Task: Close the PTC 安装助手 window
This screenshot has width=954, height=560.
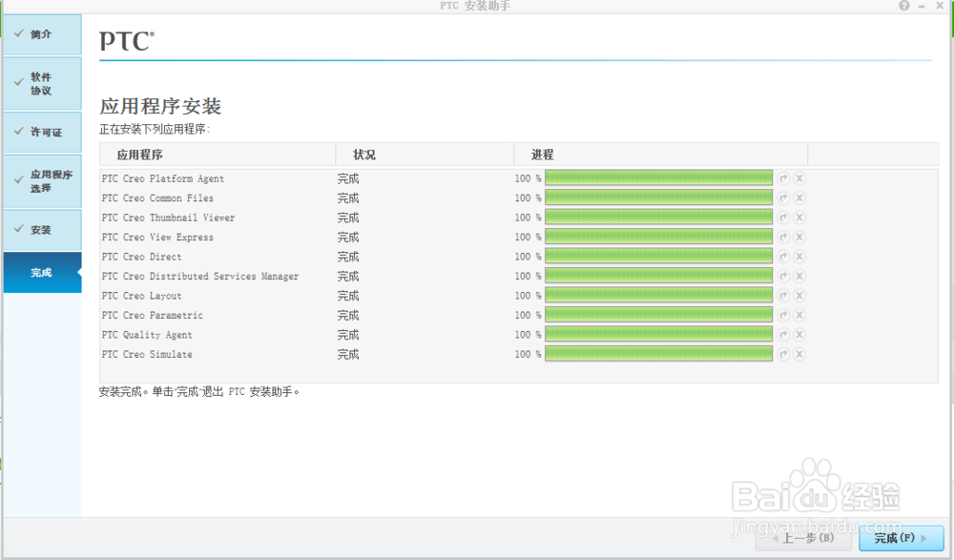Action: [940, 6]
